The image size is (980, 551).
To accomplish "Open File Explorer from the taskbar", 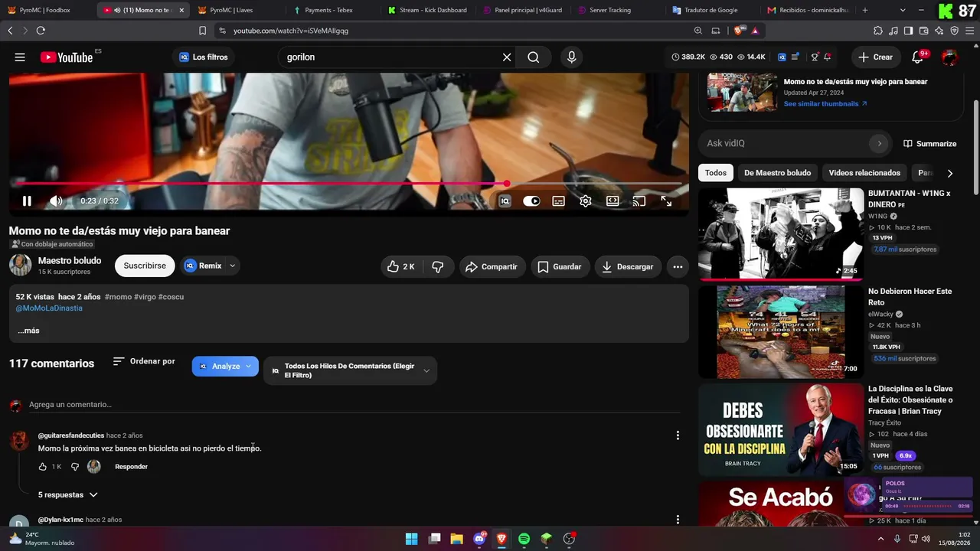I will click(456, 539).
